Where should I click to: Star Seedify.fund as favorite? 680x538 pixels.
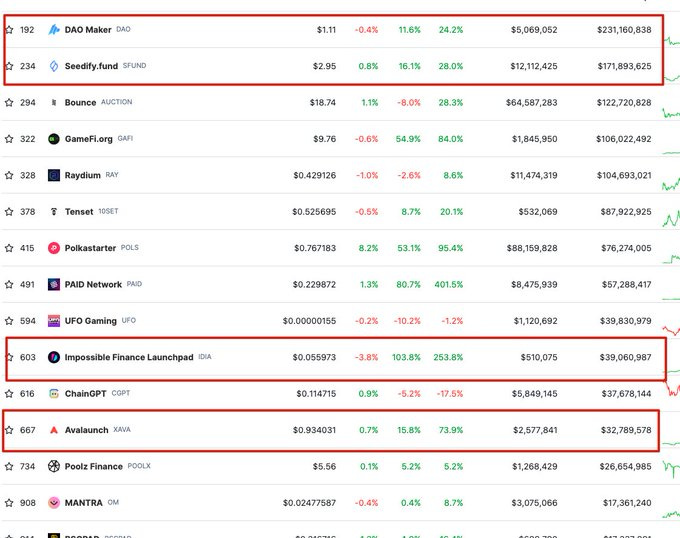(x=9, y=66)
